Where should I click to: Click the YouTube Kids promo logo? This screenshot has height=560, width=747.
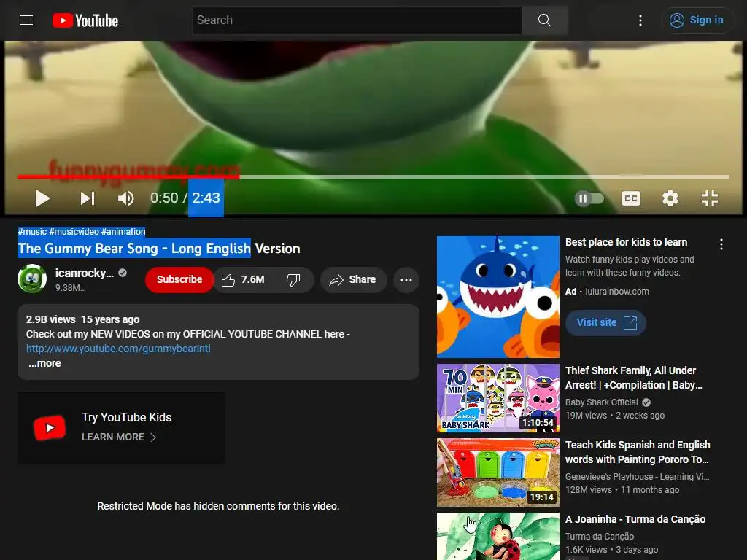pos(50,427)
